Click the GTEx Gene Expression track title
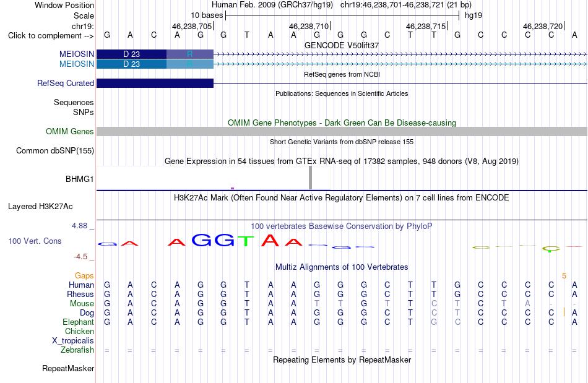588x383 pixels. coord(342,161)
